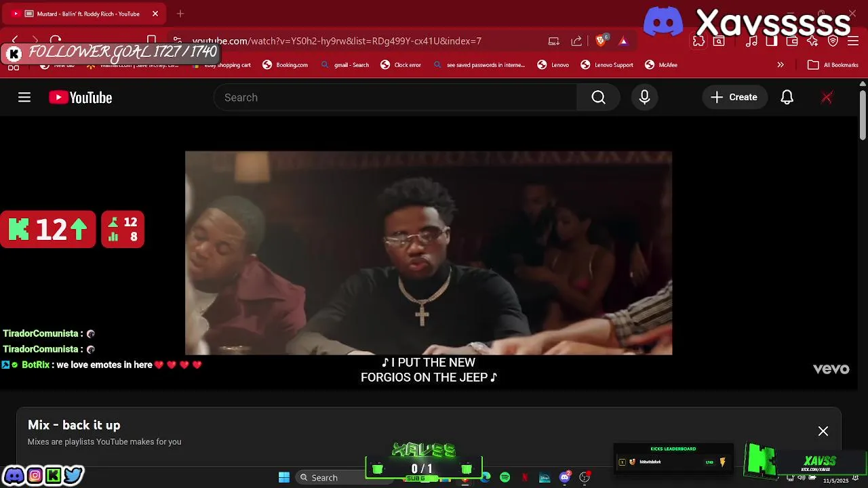Open YouTube notifications bell
Viewport: 868px width, 488px height.
coord(787,98)
